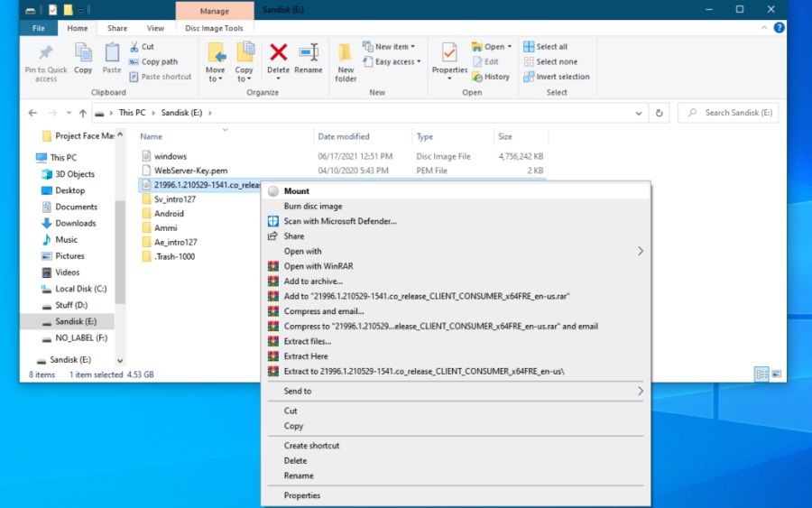Refresh the current folder view

pyautogui.click(x=660, y=113)
